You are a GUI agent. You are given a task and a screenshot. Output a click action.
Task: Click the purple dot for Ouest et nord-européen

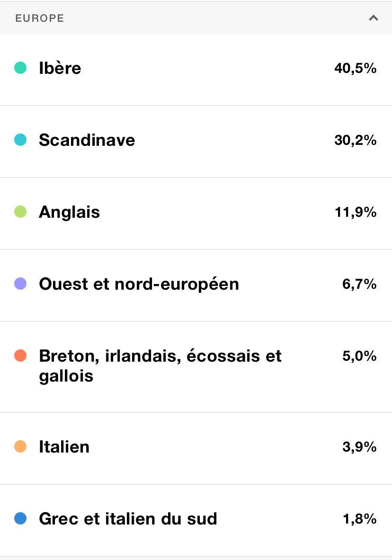tap(20, 284)
